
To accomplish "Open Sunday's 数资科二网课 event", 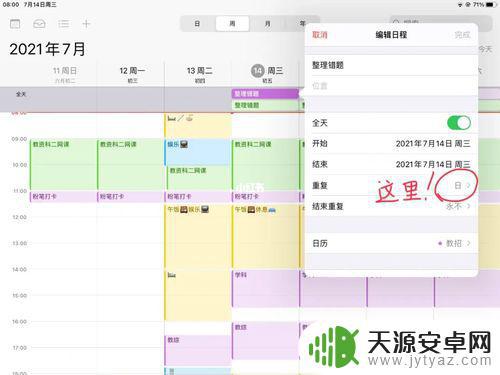I will pyautogui.click(x=63, y=164).
